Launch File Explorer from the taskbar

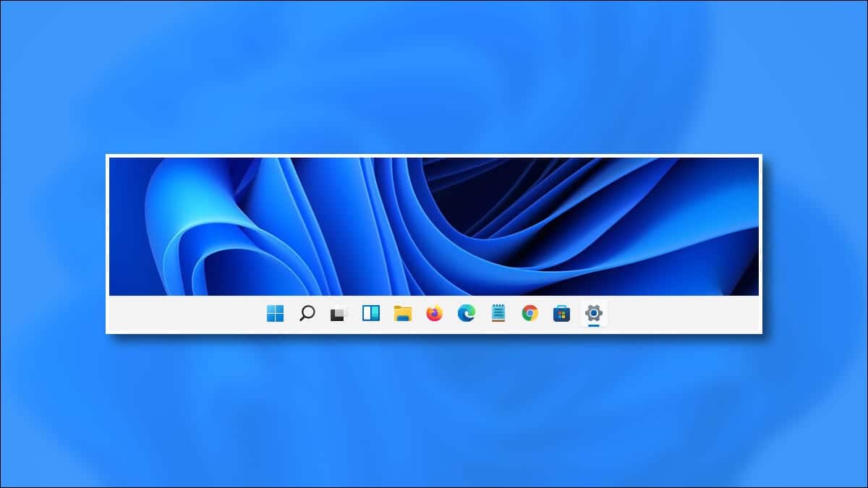[x=403, y=313]
